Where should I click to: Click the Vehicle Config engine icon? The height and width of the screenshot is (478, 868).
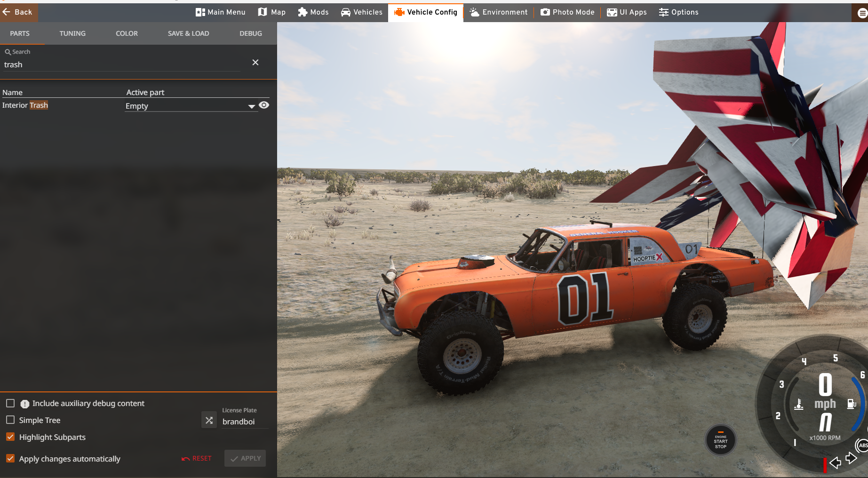tap(399, 12)
